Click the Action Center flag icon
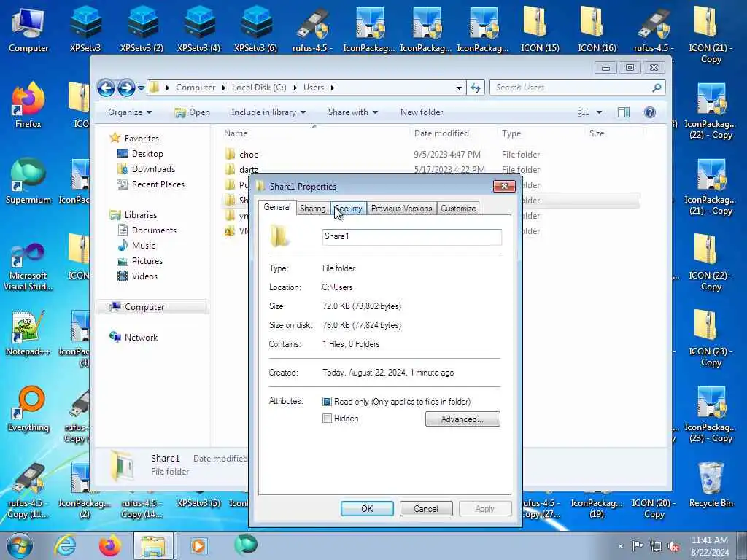 [x=638, y=546]
